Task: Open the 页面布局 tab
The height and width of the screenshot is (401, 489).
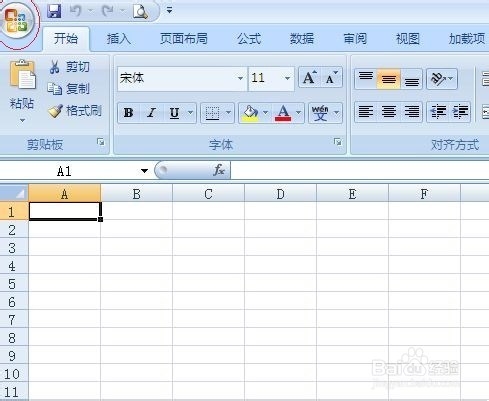Action: click(184, 39)
